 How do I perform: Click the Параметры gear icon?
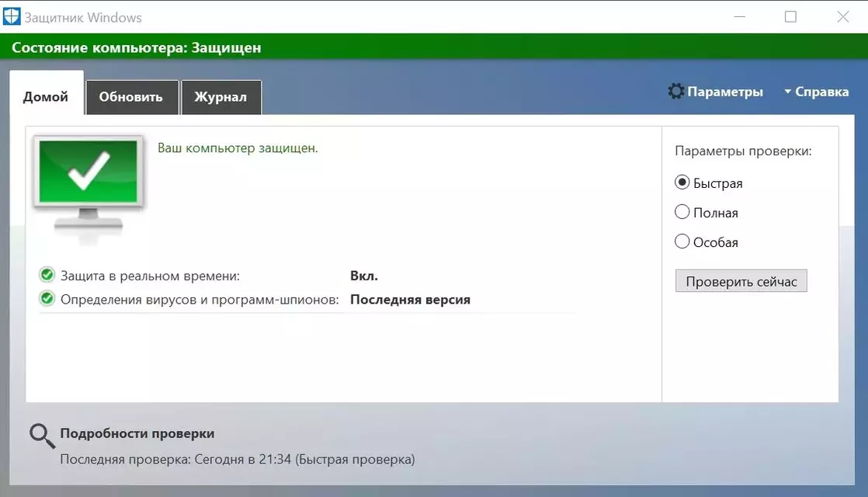tap(676, 92)
